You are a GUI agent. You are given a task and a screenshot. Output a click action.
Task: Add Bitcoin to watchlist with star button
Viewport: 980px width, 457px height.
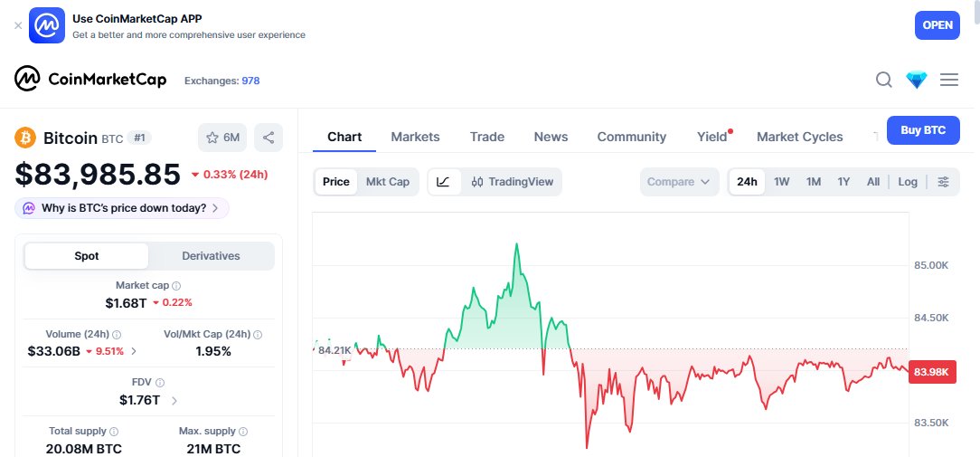tap(222, 138)
